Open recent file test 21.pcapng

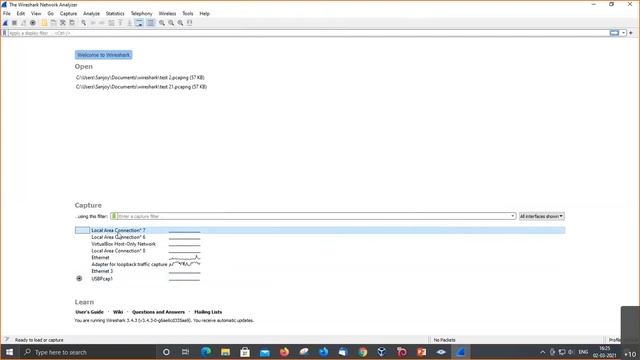(141, 87)
